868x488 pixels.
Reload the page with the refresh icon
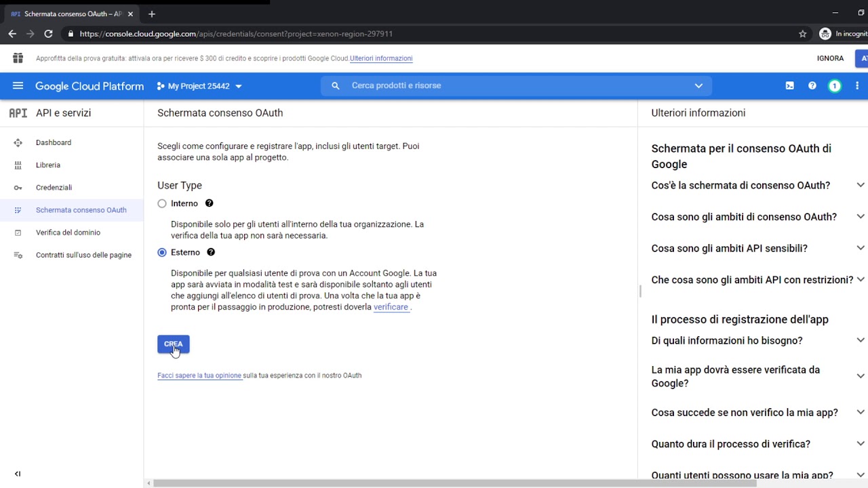click(x=48, y=34)
